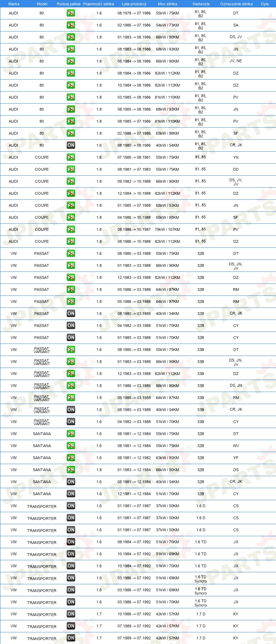Click the petrol icon in Audi Coupe DS, JV, JV row
Screen dimensions: 276x644
(71, 181)
